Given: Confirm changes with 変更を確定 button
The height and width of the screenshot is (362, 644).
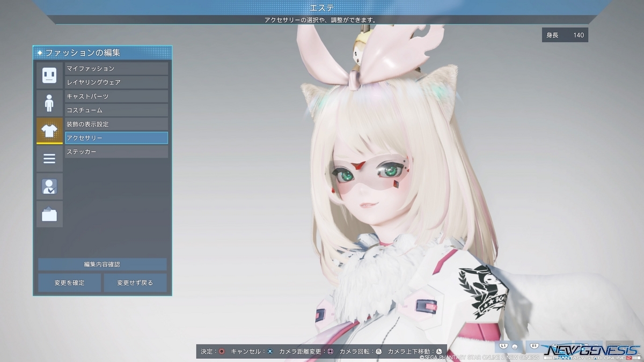Looking at the screenshot, I should [x=69, y=283].
